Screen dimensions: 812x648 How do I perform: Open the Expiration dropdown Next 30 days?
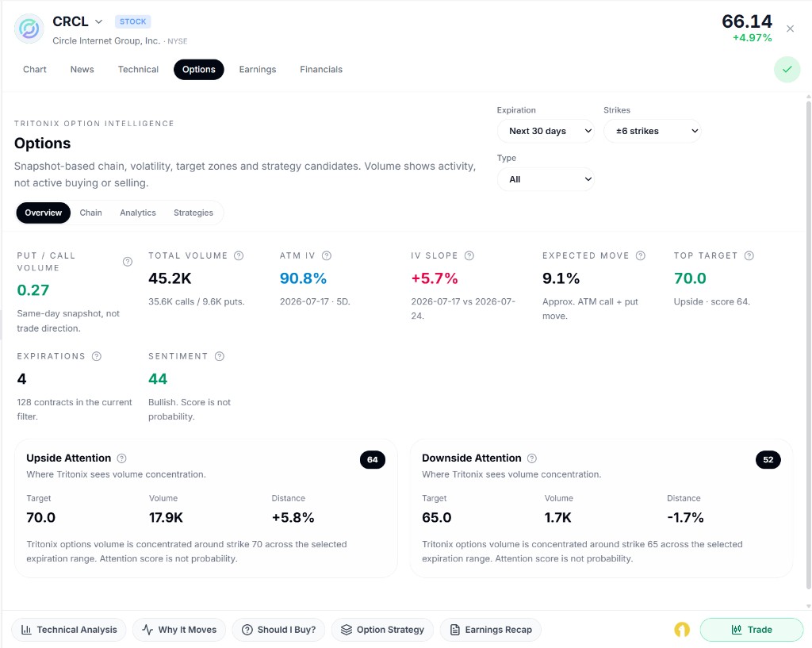[x=546, y=131]
